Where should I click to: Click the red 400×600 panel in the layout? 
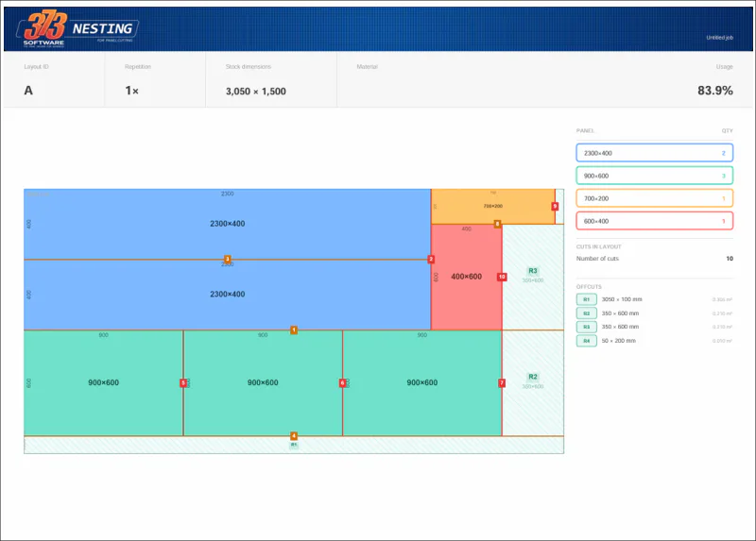click(466, 277)
